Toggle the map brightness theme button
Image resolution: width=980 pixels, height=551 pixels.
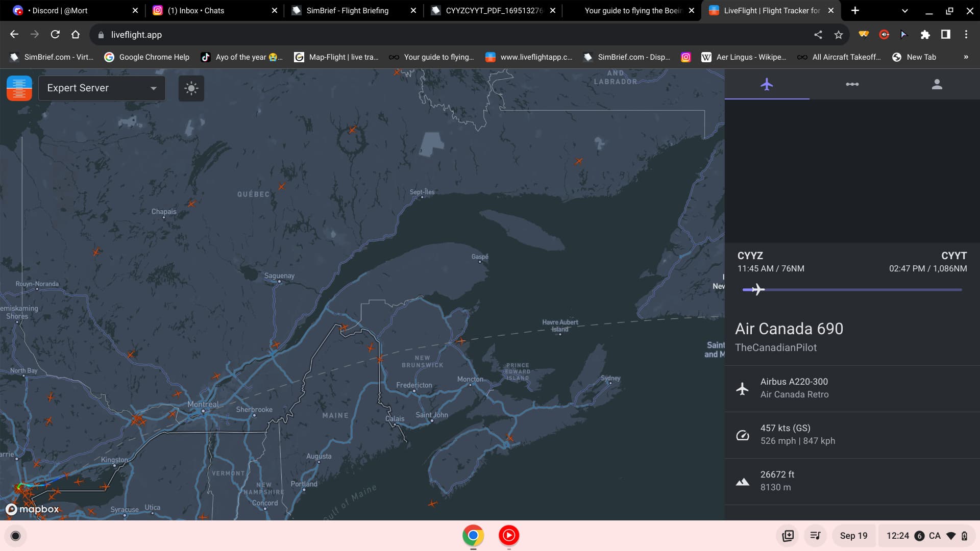tap(191, 88)
